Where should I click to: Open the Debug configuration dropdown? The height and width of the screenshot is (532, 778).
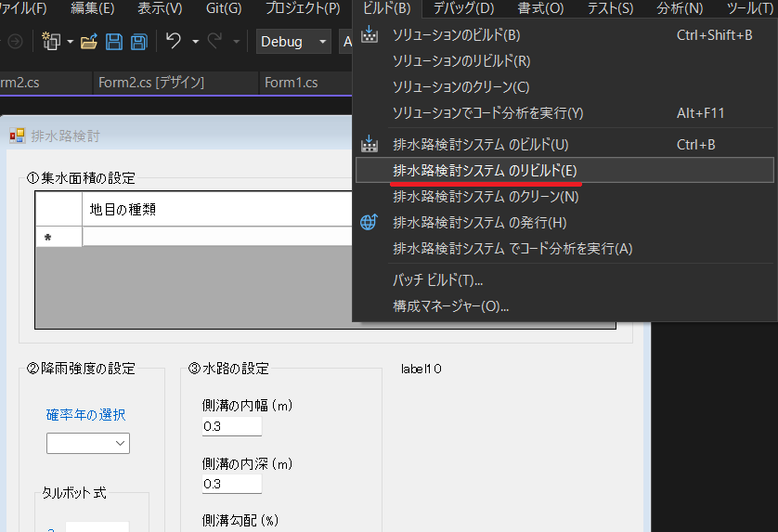[x=293, y=42]
